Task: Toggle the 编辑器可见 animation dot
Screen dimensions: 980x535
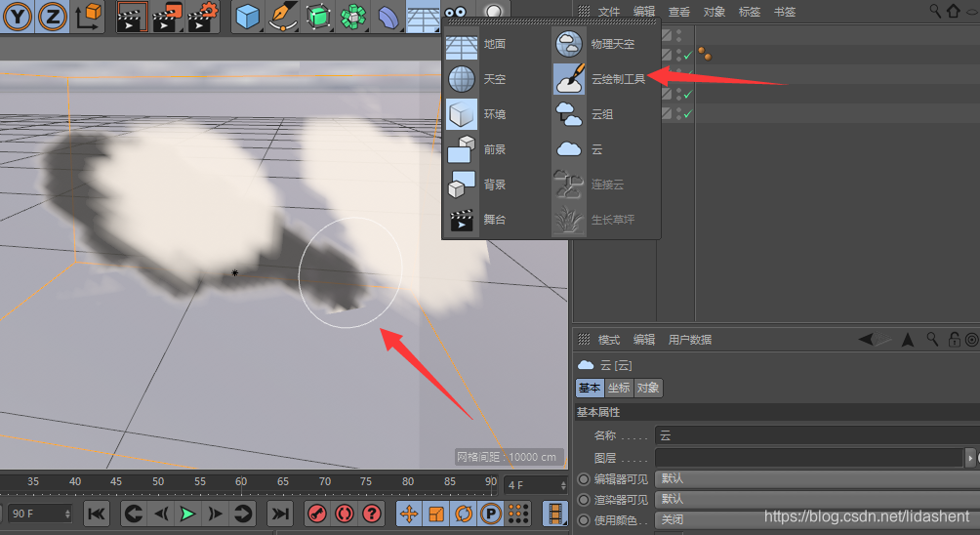Action: point(584,479)
